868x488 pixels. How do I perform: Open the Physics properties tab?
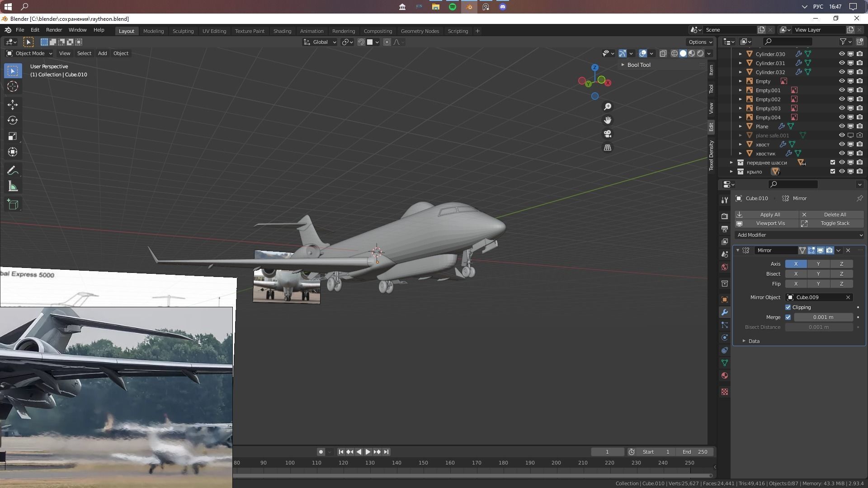pyautogui.click(x=725, y=338)
